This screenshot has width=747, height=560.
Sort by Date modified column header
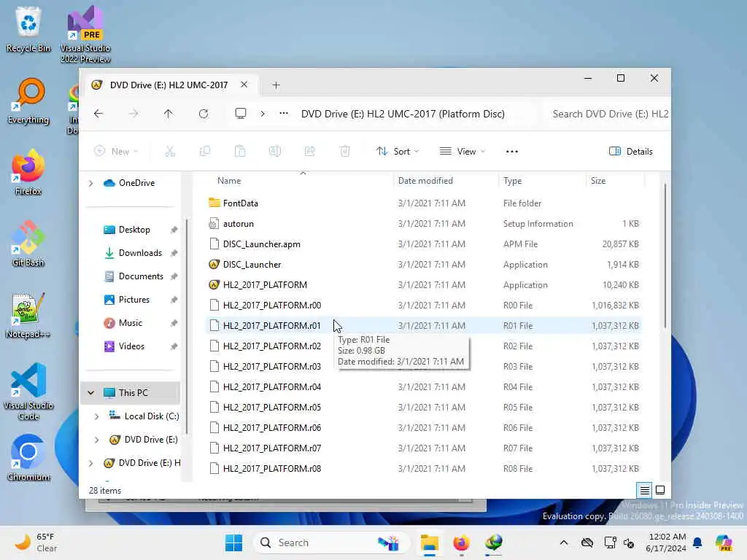[x=425, y=181]
